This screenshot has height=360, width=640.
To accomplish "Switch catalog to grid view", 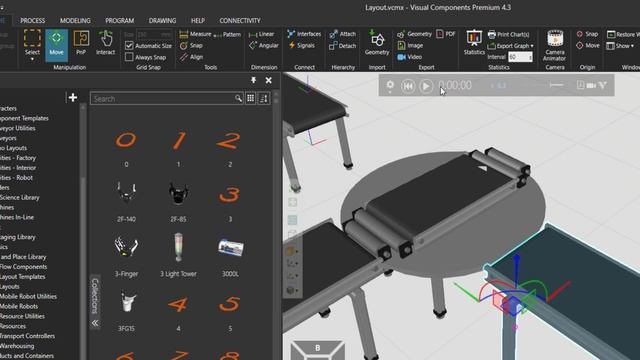I will [250, 98].
